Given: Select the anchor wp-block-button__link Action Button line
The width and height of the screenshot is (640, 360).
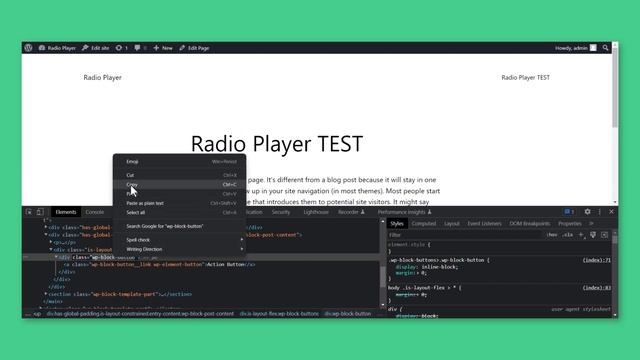Looking at the screenshot, I should click(160, 264).
